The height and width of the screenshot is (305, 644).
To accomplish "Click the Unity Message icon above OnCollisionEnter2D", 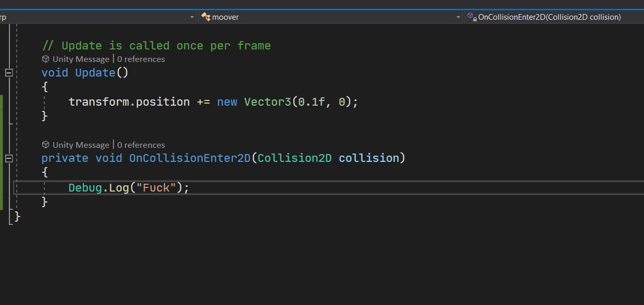I will tap(46, 145).
